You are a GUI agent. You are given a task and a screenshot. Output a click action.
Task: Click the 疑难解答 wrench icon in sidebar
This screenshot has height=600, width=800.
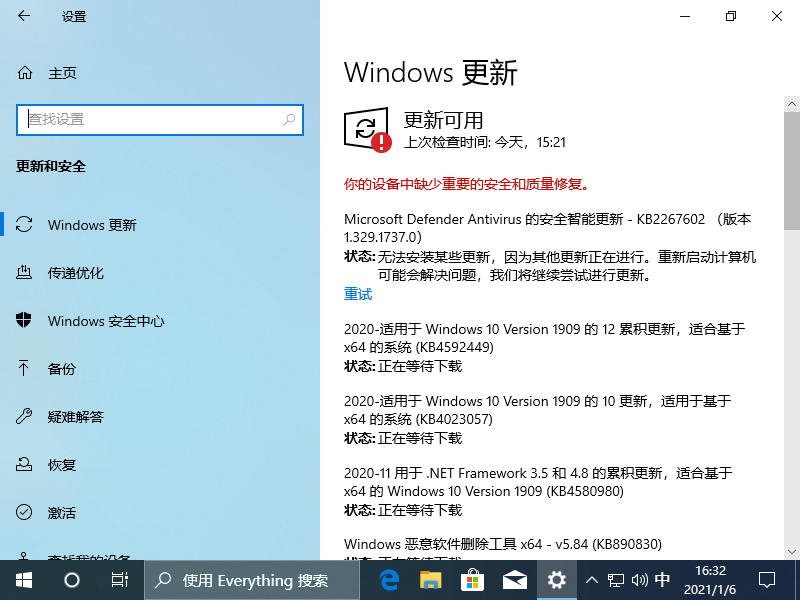pos(22,417)
